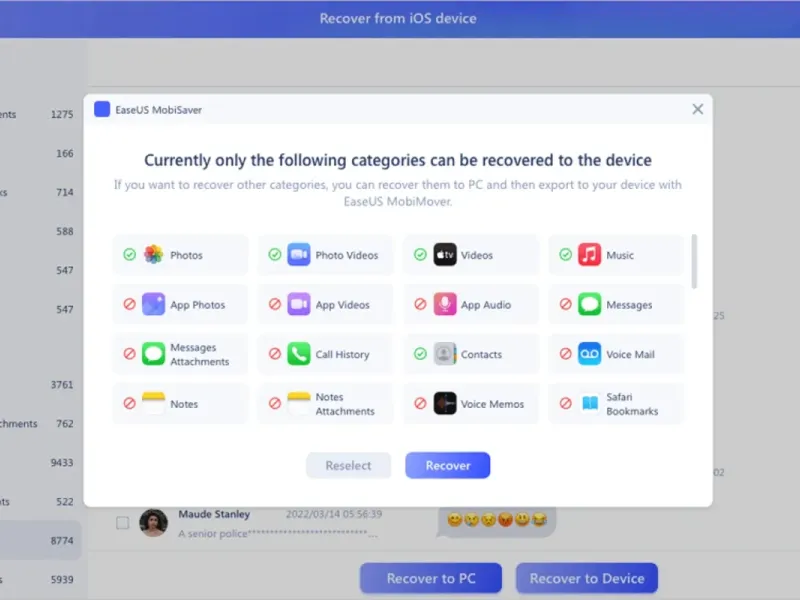Select the sidebar row with count 714
800x600 pixels.
coord(41,192)
